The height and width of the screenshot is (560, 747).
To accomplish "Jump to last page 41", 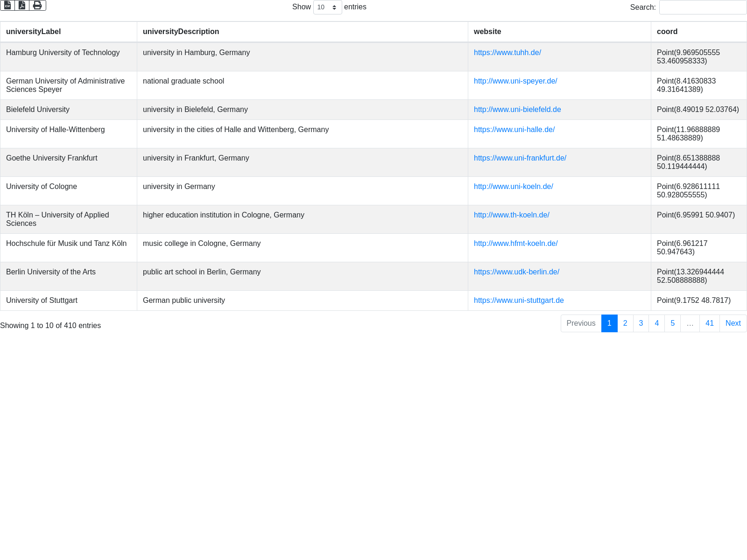I will click(709, 323).
